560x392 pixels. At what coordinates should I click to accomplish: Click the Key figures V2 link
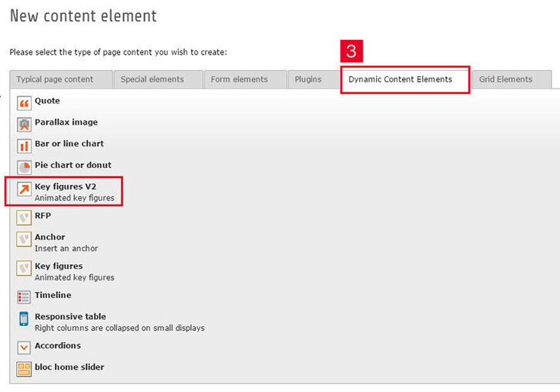[x=65, y=186]
